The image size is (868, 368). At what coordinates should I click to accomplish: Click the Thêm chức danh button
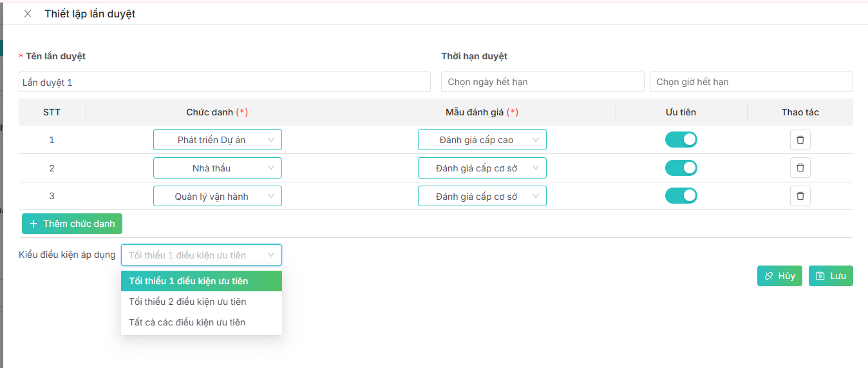pyautogui.click(x=72, y=224)
